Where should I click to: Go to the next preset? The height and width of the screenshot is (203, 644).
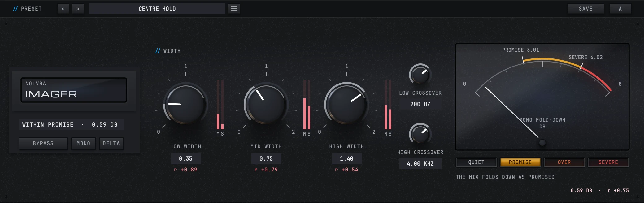tap(78, 9)
